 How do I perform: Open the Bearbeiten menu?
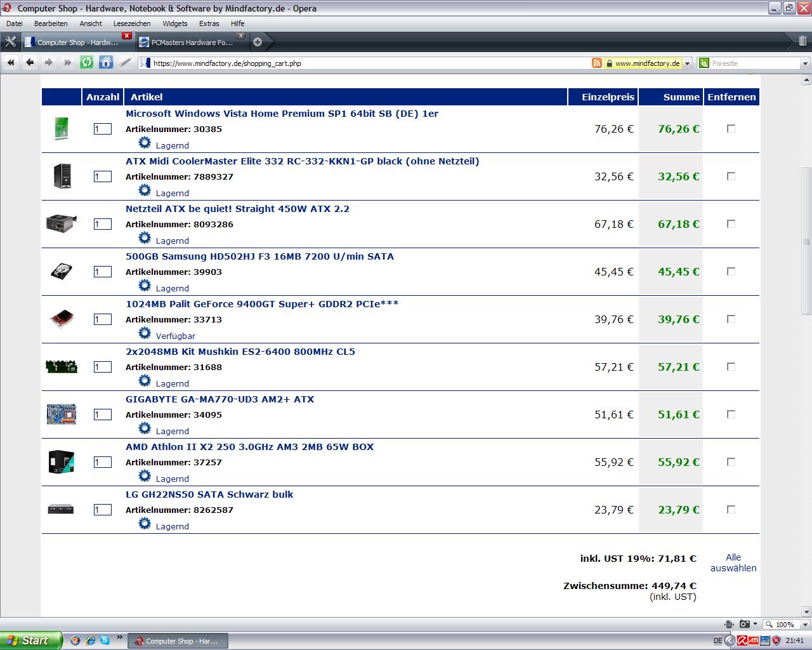point(51,23)
